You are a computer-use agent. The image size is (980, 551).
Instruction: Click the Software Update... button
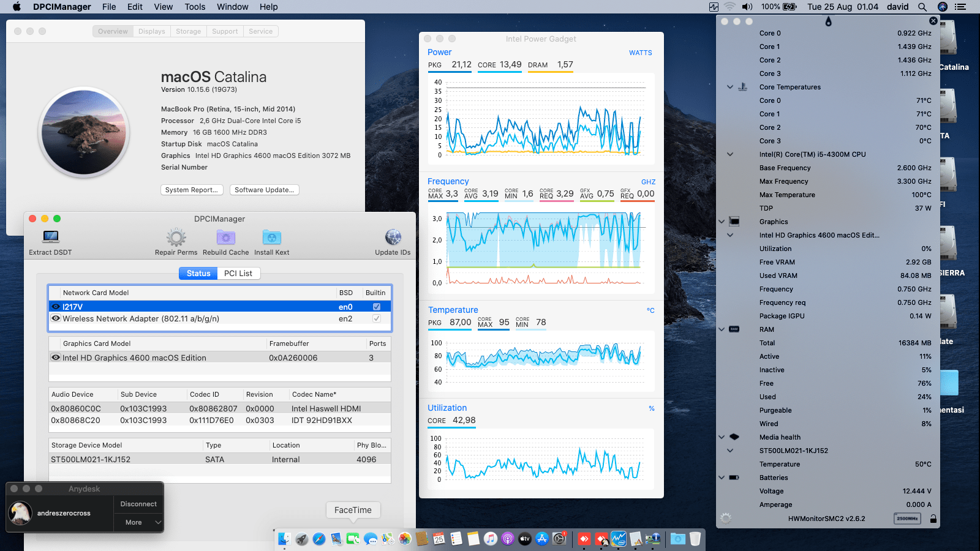[265, 190]
